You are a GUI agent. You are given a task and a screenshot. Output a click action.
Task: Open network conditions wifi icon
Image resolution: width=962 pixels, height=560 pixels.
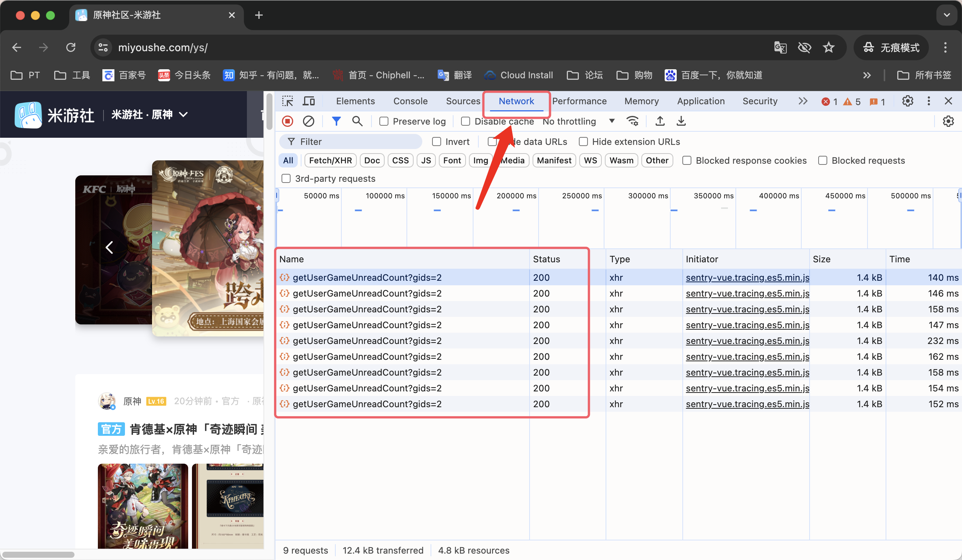coord(633,122)
